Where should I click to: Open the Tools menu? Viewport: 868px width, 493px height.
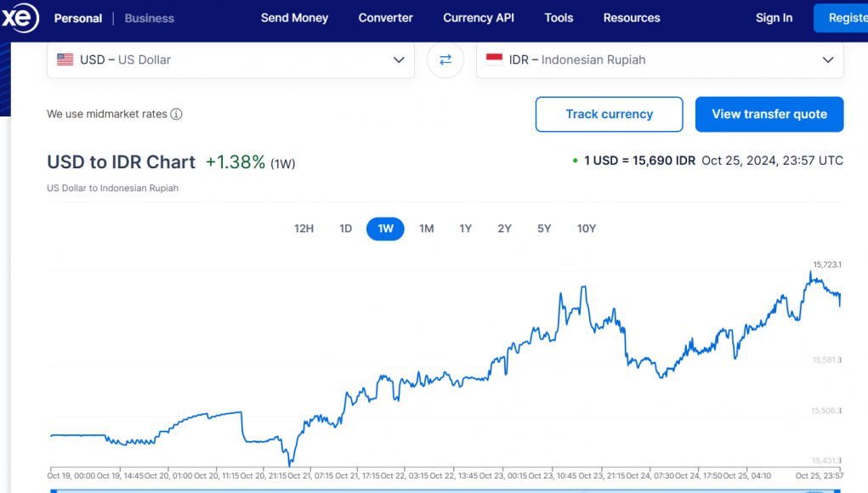point(559,18)
